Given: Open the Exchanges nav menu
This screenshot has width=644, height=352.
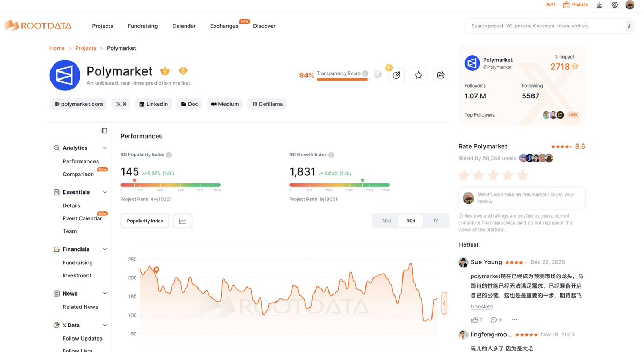Looking at the screenshot, I should click(224, 26).
